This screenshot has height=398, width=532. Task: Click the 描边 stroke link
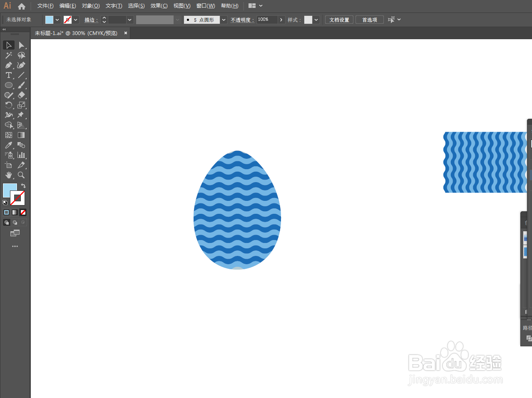(x=91, y=20)
